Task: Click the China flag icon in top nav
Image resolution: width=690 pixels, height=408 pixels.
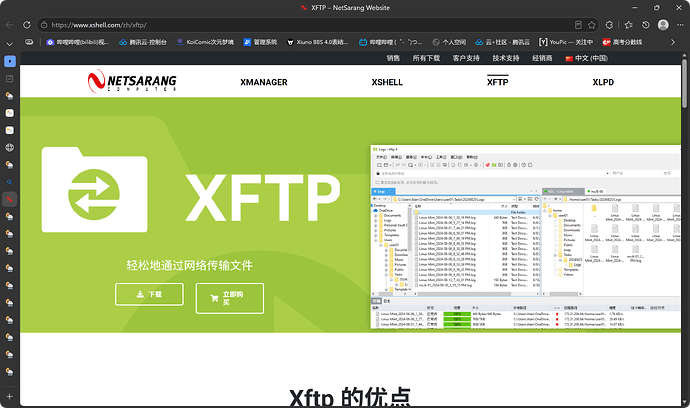Action: (569, 58)
